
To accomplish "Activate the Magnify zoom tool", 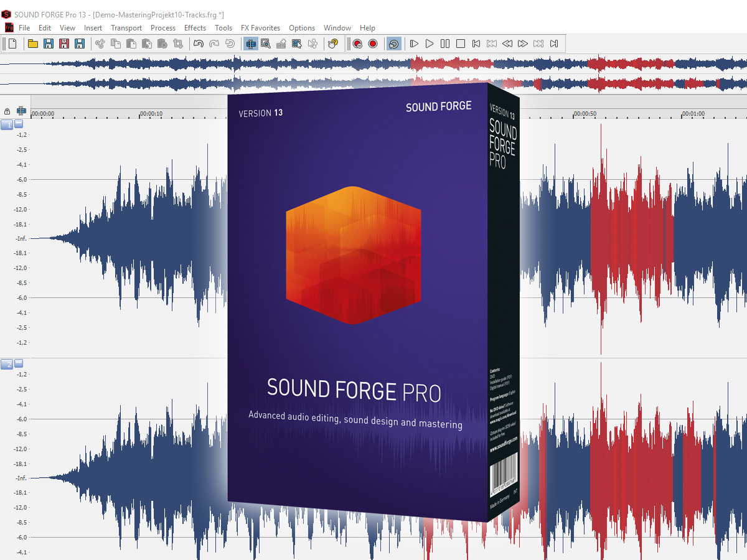I will tap(267, 44).
